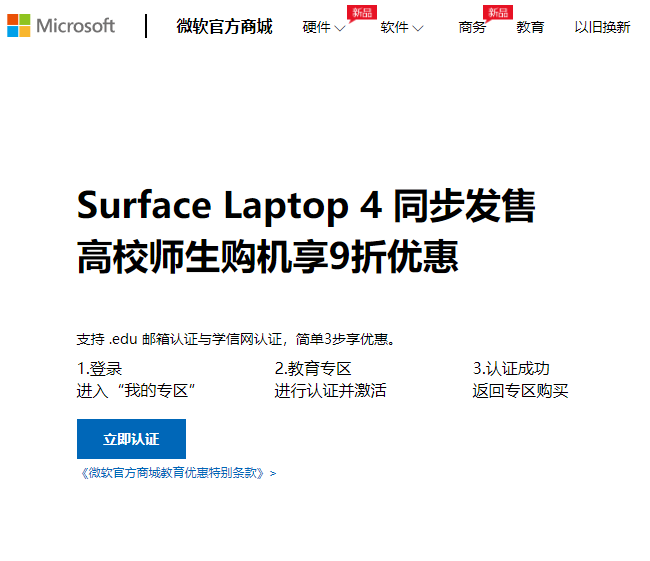
Task: Open the 教育 navigation item
Action: (530, 27)
